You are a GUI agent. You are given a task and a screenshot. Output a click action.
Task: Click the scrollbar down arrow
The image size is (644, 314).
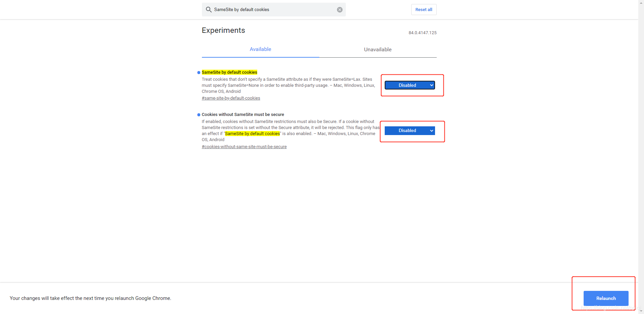click(x=641, y=311)
